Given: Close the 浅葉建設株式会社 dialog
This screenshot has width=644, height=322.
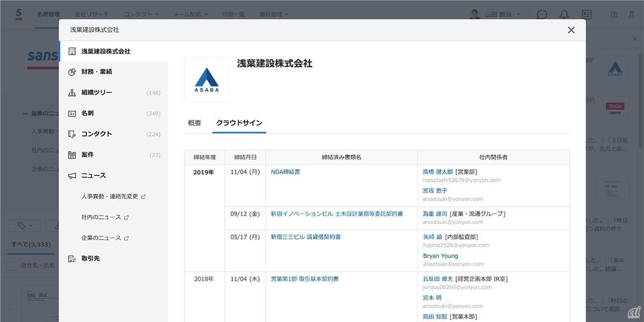Looking at the screenshot, I should (x=571, y=30).
